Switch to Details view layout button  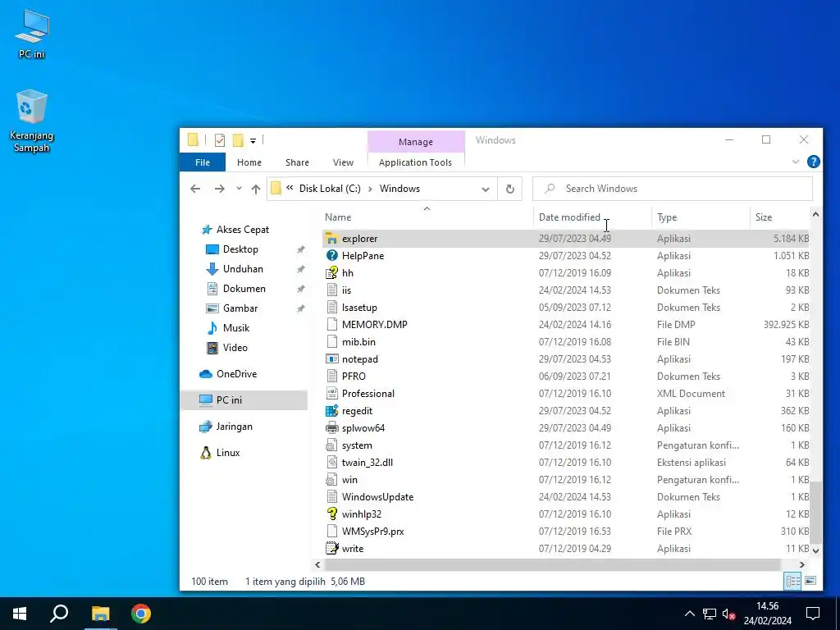pyautogui.click(x=793, y=581)
